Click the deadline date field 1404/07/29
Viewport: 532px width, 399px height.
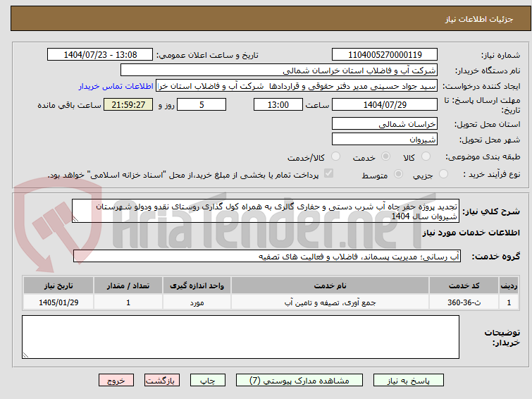tap(385, 104)
